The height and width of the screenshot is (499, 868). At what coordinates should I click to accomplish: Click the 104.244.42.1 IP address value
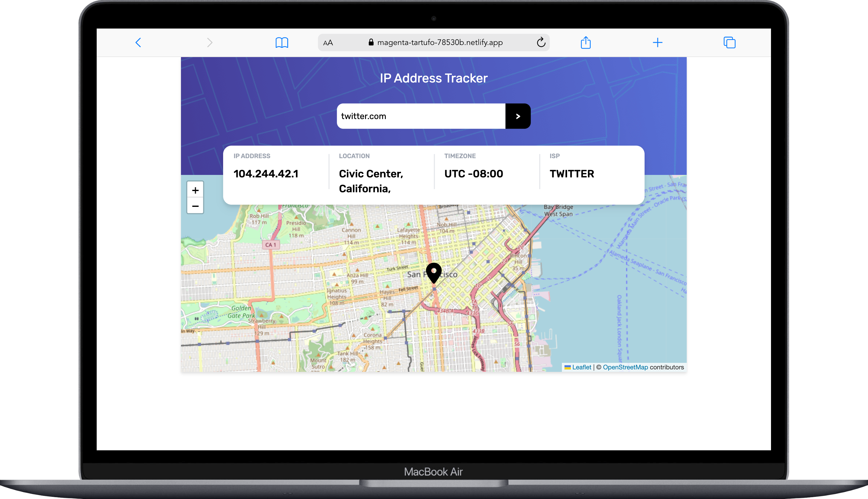(x=266, y=174)
